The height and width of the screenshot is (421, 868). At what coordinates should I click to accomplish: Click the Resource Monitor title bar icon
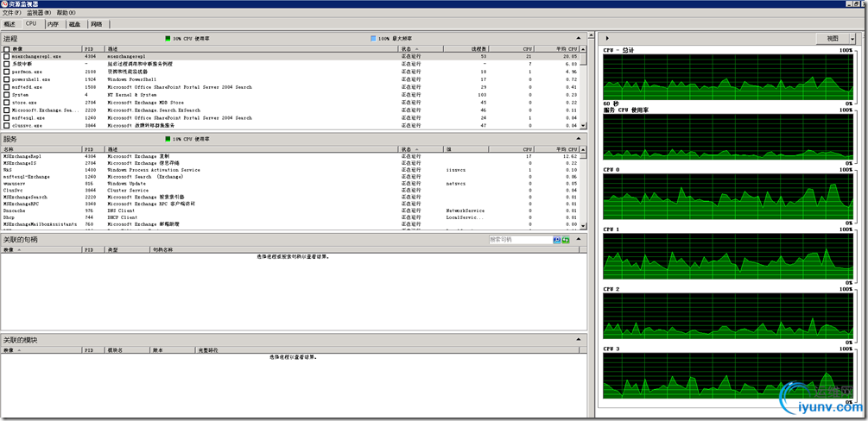(x=4, y=3)
